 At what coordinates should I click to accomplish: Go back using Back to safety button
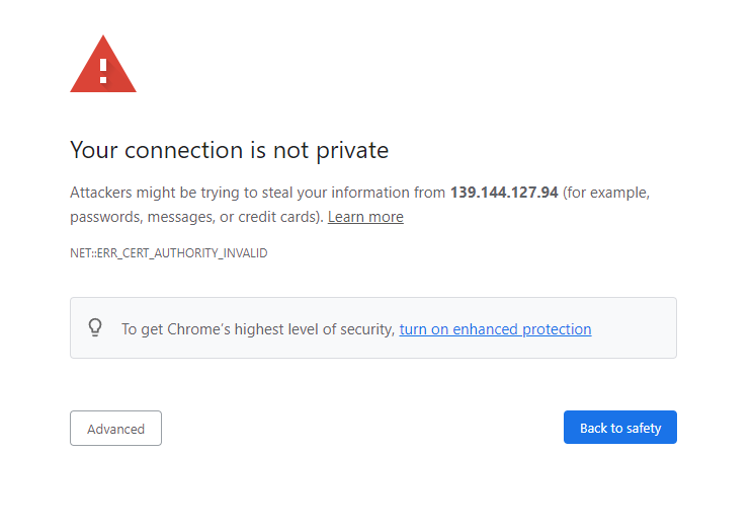coord(620,427)
